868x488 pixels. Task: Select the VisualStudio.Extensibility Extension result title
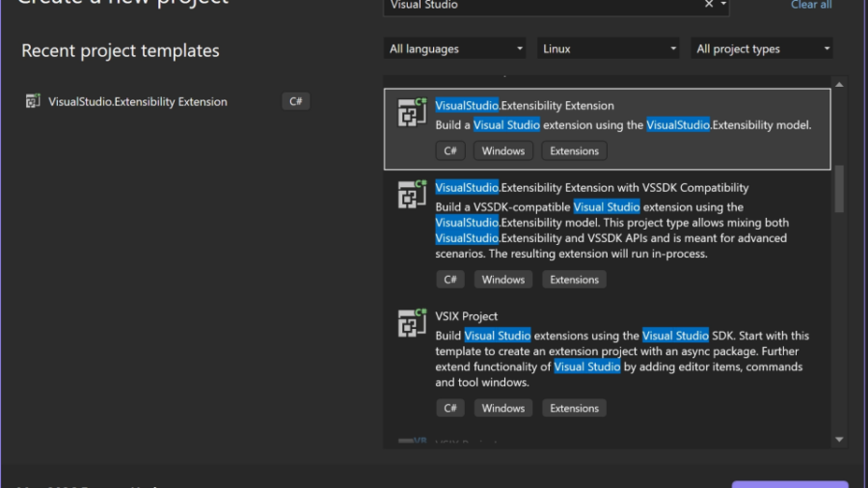(525, 106)
